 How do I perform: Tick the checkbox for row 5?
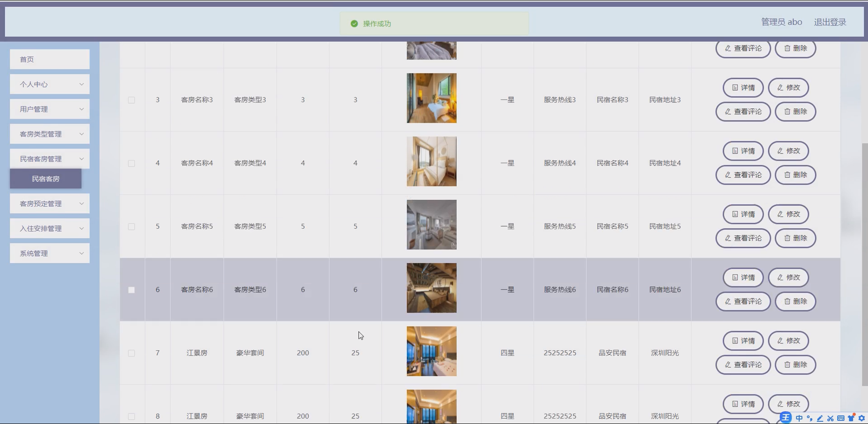pos(132,226)
